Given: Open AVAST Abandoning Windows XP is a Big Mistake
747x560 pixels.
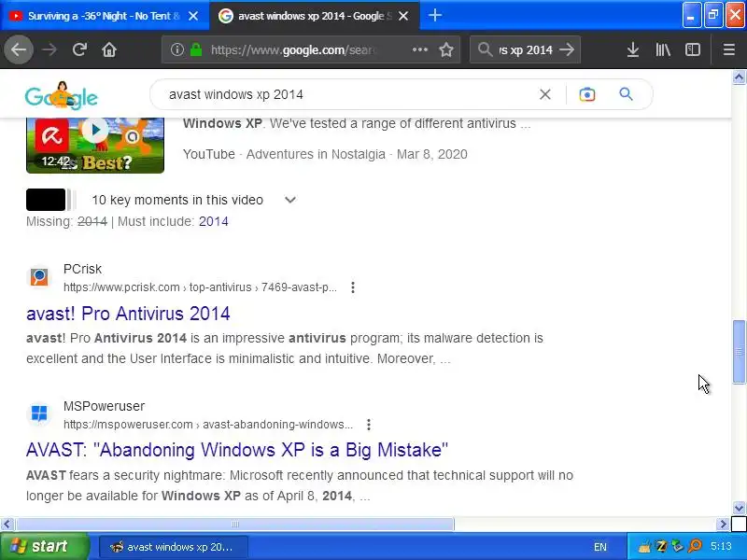Looking at the screenshot, I should [x=237, y=450].
